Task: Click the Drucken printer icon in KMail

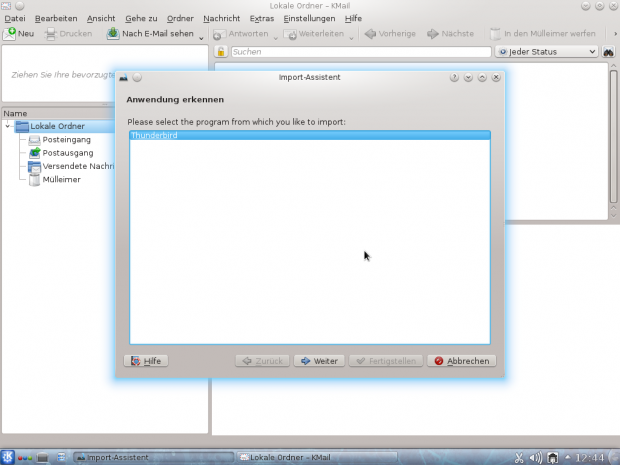Action: [x=51, y=34]
